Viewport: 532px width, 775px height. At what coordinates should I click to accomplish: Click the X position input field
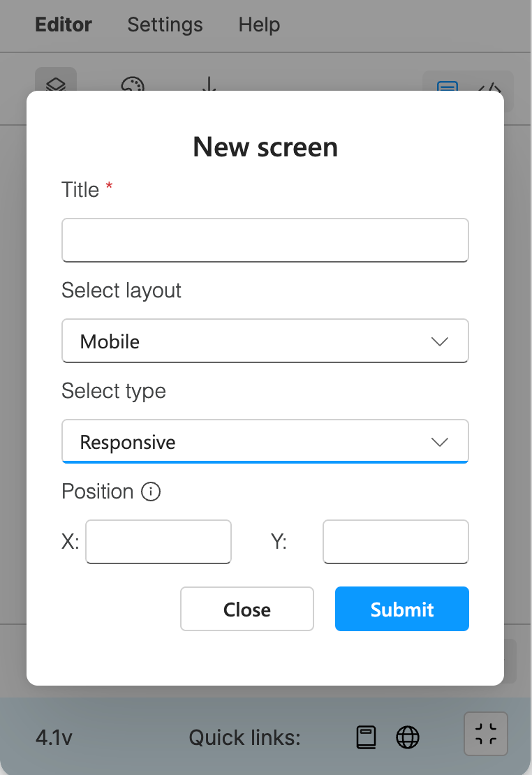point(158,542)
